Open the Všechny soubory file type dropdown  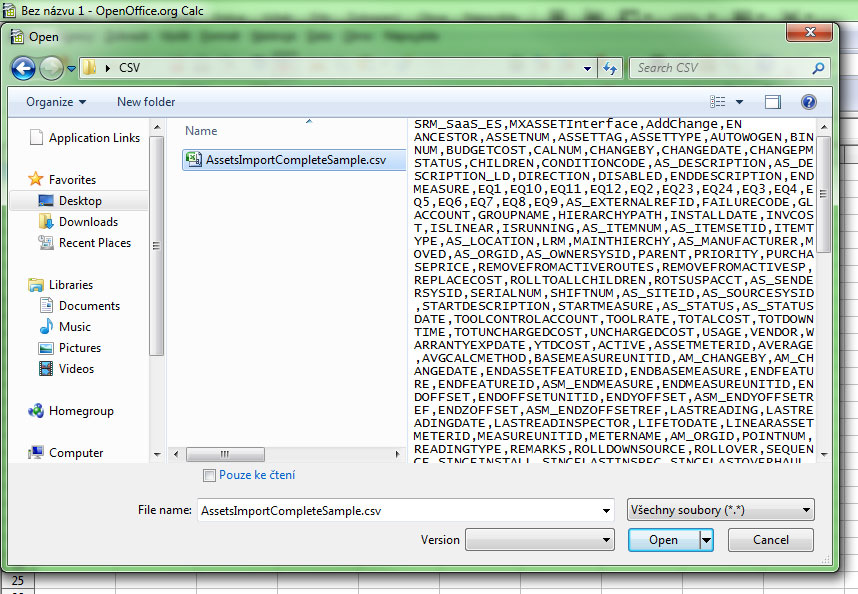click(721, 510)
